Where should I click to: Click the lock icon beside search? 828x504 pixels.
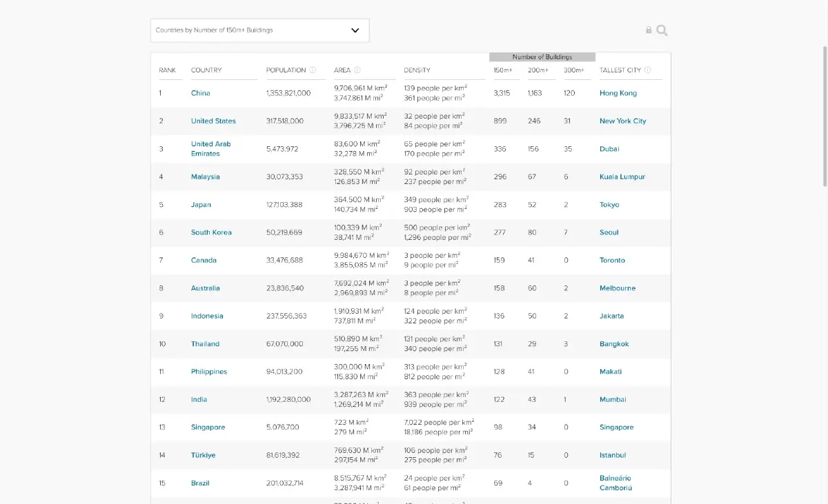649,30
